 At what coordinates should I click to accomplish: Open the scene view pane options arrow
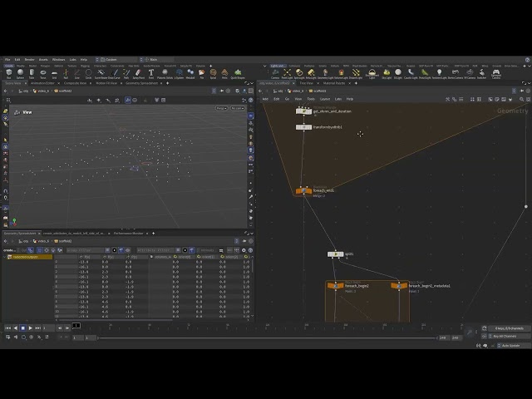point(252,83)
